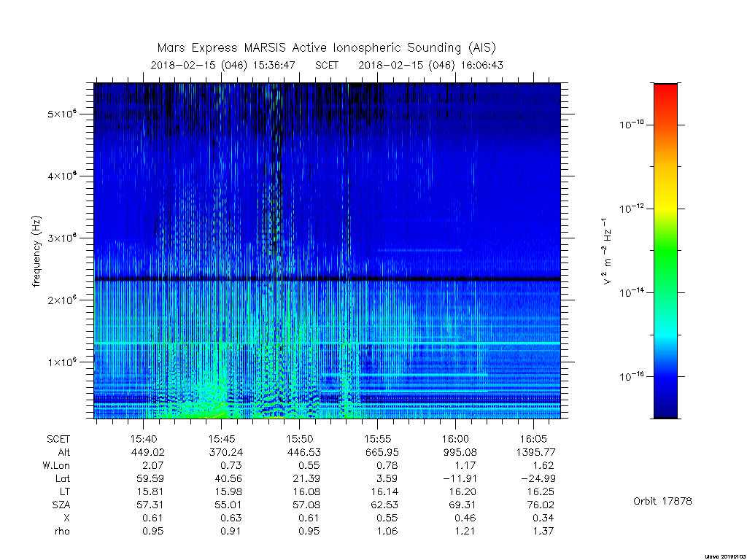Viewport: 747px width, 560px height.
Task: Click local time value '15.81'
Action: click(150, 491)
